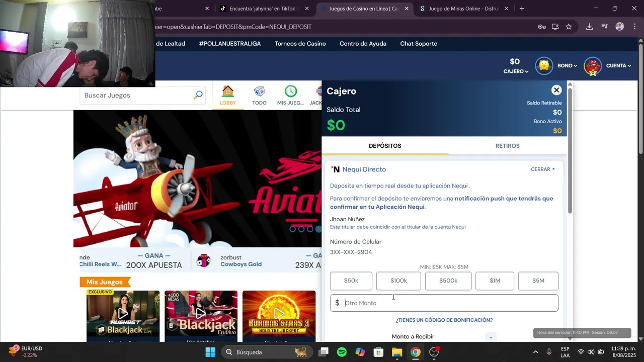Switch to the DEPÓSITOS tab

385,146
